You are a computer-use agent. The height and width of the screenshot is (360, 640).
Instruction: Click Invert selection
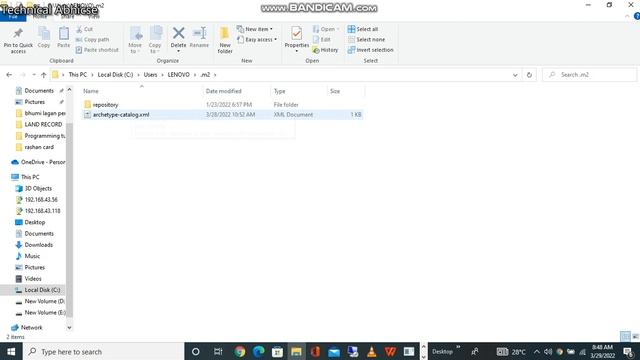[371, 50]
